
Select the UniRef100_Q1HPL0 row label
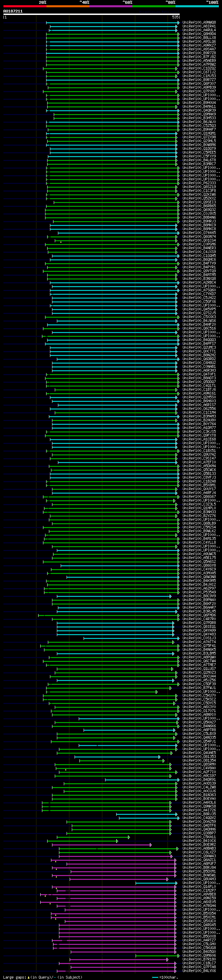click(199, 508)
